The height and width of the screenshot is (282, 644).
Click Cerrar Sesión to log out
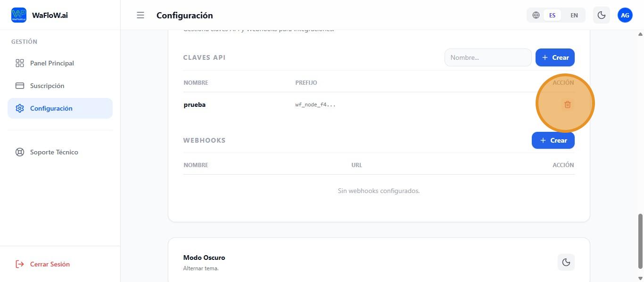click(50, 264)
